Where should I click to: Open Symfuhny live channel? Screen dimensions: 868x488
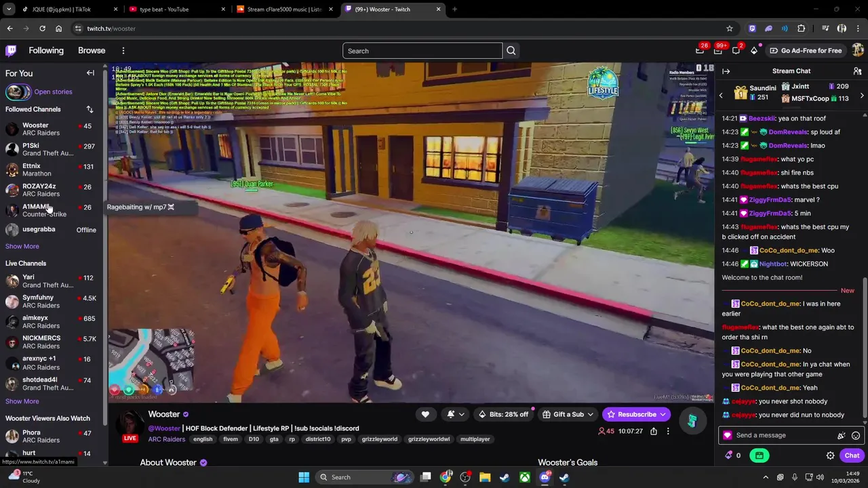[51, 301]
